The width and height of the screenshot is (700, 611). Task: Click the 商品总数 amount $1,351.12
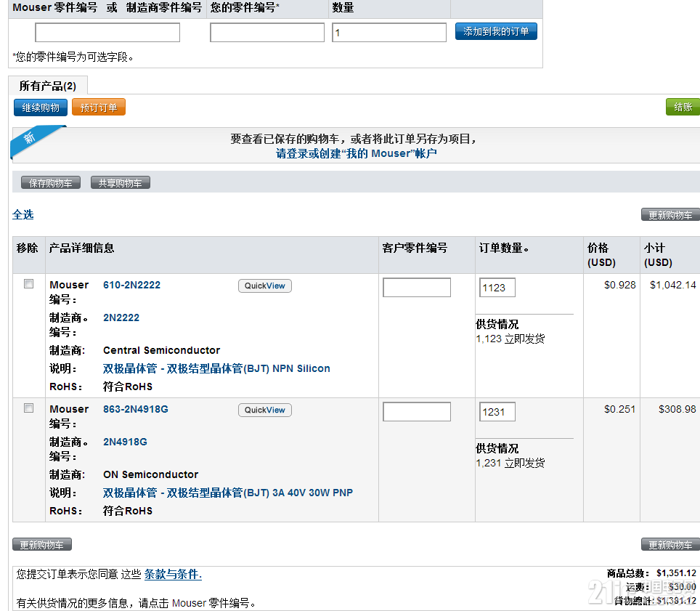point(676,573)
